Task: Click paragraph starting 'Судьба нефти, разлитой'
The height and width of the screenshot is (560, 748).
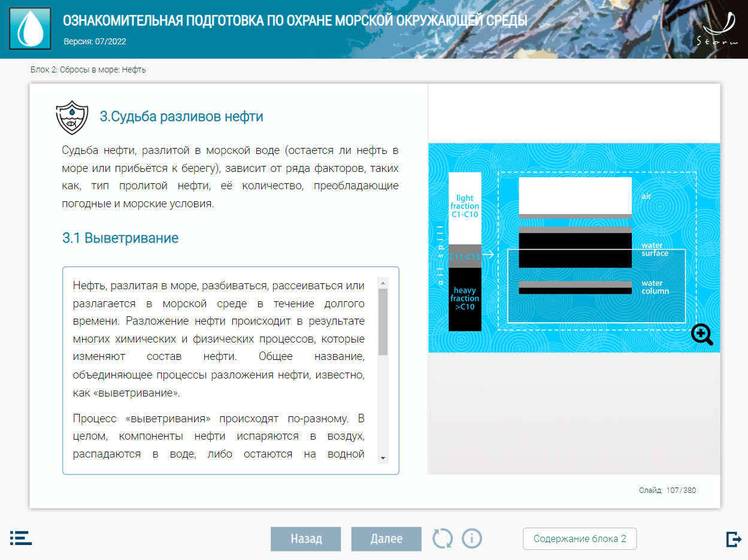Action: [230, 177]
